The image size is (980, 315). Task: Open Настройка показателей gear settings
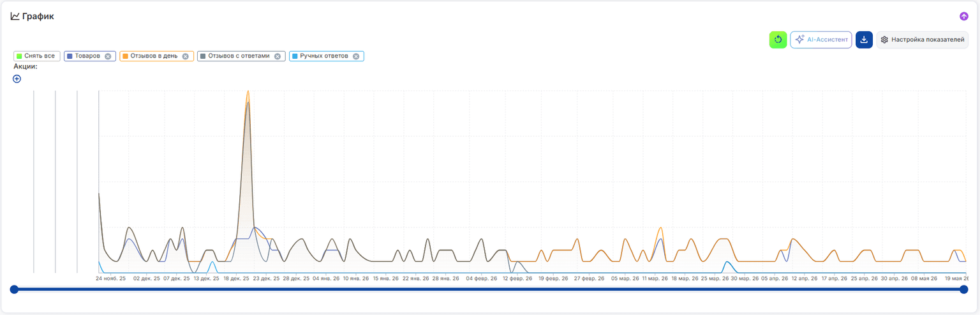point(922,40)
